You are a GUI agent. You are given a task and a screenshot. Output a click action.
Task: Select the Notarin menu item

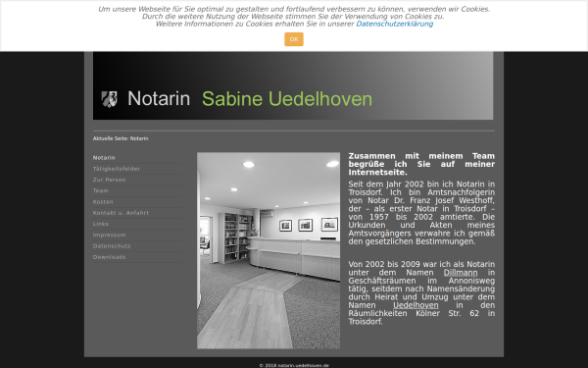(104, 158)
